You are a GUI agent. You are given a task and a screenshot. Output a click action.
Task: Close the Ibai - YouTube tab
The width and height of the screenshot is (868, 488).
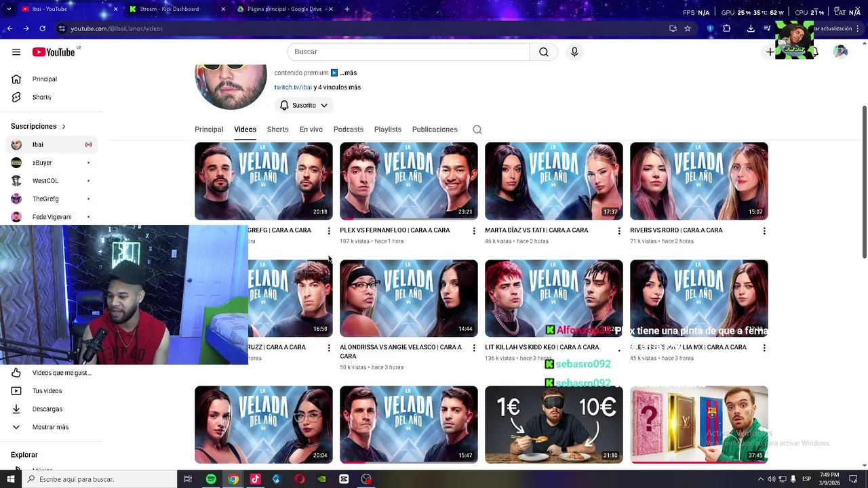click(x=115, y=9)
